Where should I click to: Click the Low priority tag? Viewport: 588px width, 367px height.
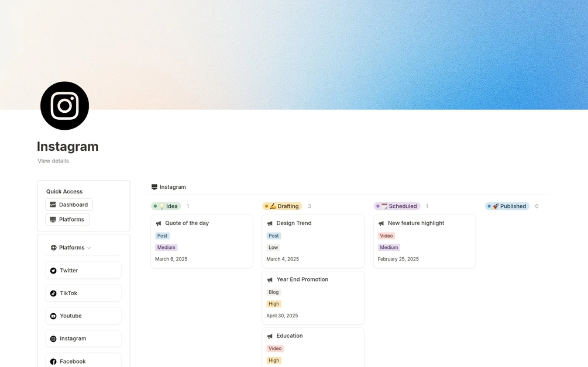click(x=273, y=248)
